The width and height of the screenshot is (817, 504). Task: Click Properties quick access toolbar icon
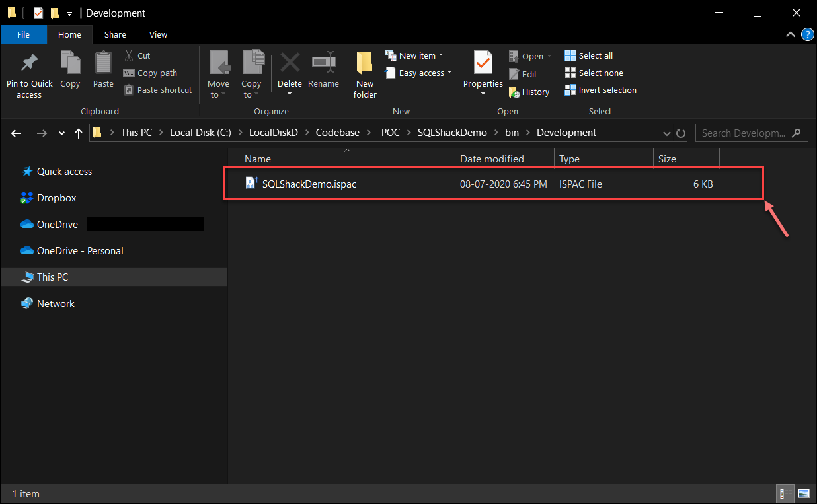[38, 13]
